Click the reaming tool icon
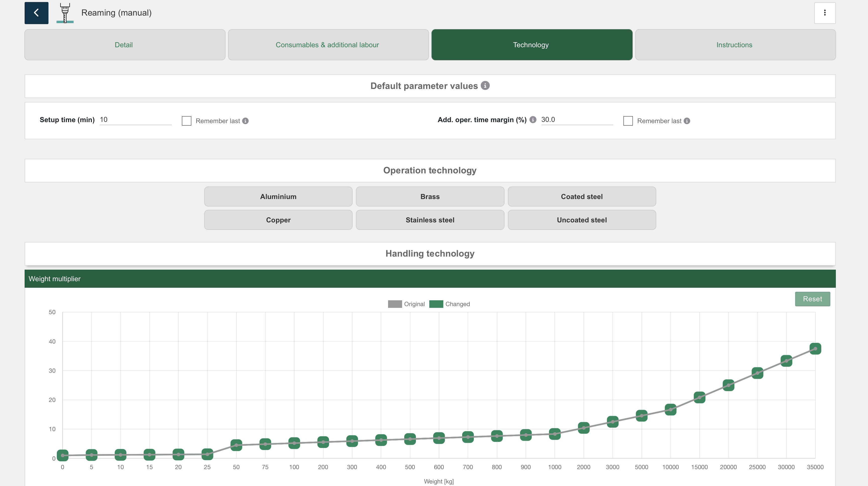The height and width of the screenshot is (486, 868). point(65,13)
